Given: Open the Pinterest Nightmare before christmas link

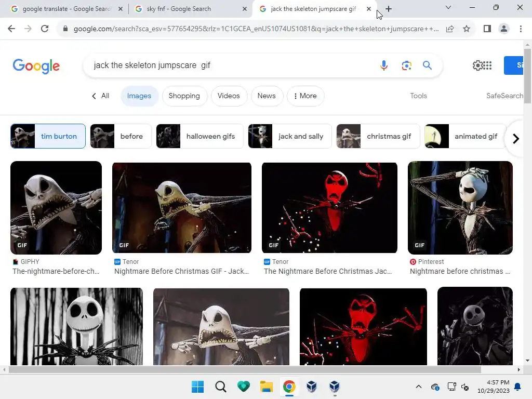Looking at the screenshot, I should coord(460,271).
